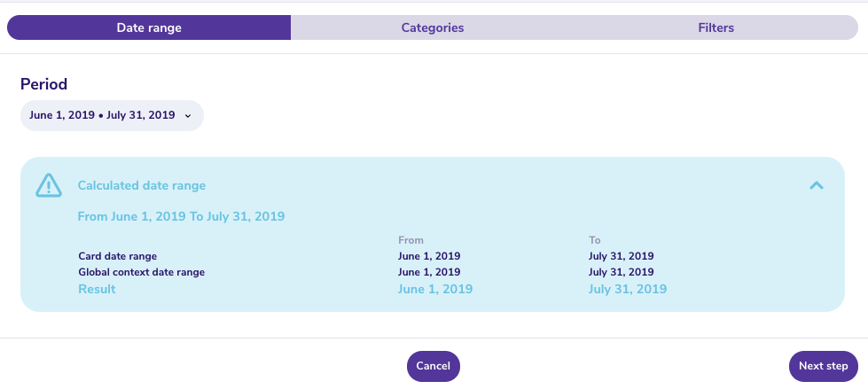Click the Card date range row label
868x389 pixels.
pyautogui.click(x=117, y=256)
